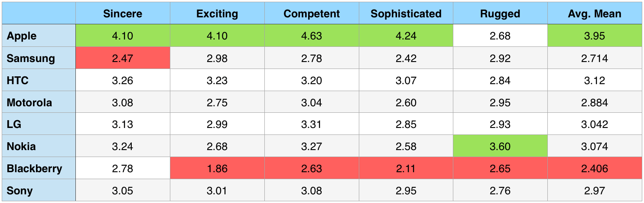Click Samsung's red Sincere cell 2.47

point(123,58)
